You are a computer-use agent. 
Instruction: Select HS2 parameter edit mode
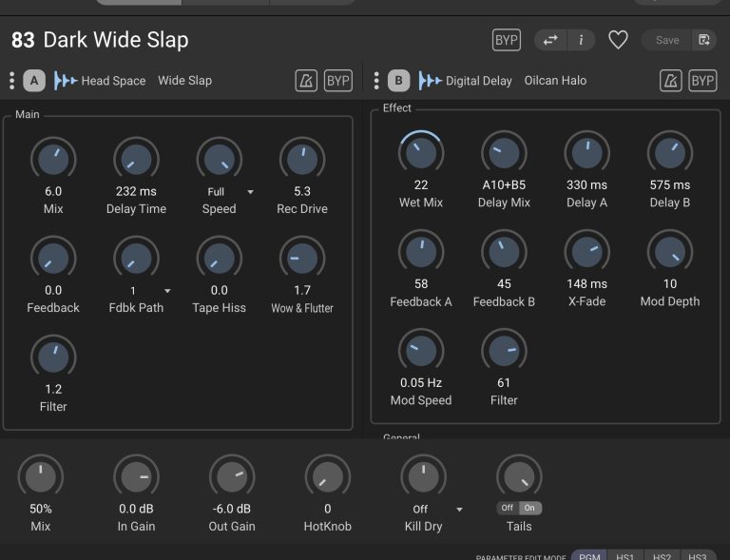(x=662, y=556)
